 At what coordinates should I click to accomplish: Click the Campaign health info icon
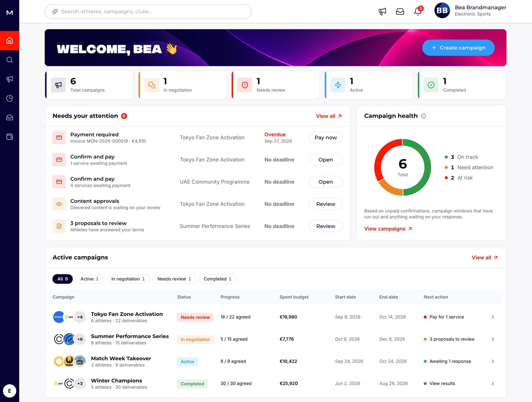423,116
